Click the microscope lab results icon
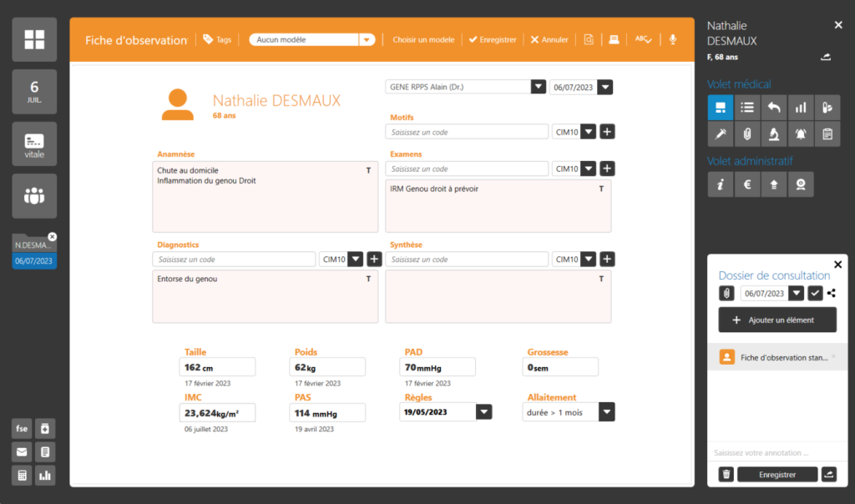855x504 pixels. coord(774,134)
